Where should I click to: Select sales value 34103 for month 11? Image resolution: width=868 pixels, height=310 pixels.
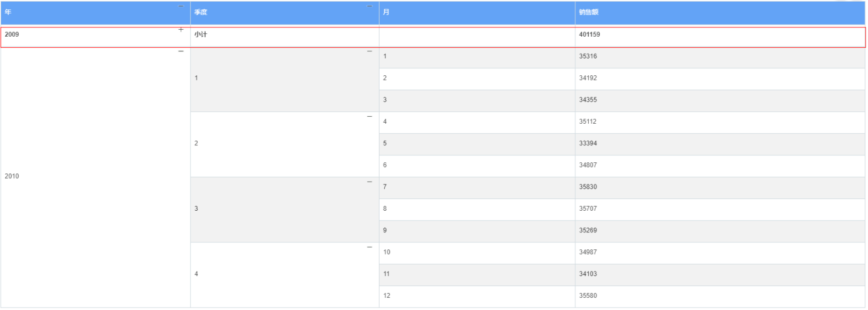click(588, 274)
